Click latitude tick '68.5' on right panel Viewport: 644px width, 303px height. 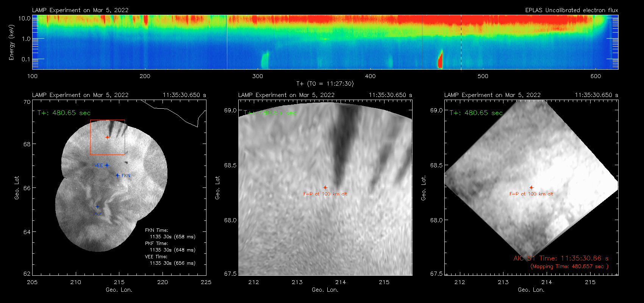click(436, 165)
